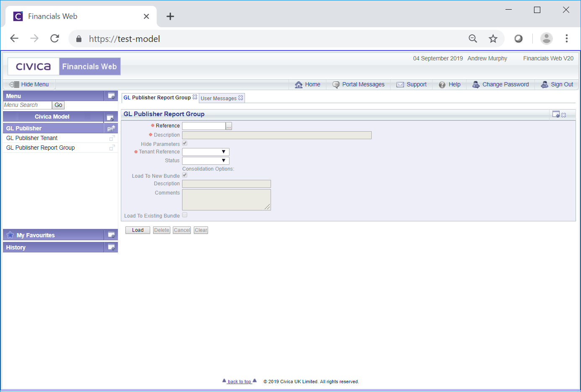Click the back to top link
Screen dimensions: 581x392
(x=239, y=382)
